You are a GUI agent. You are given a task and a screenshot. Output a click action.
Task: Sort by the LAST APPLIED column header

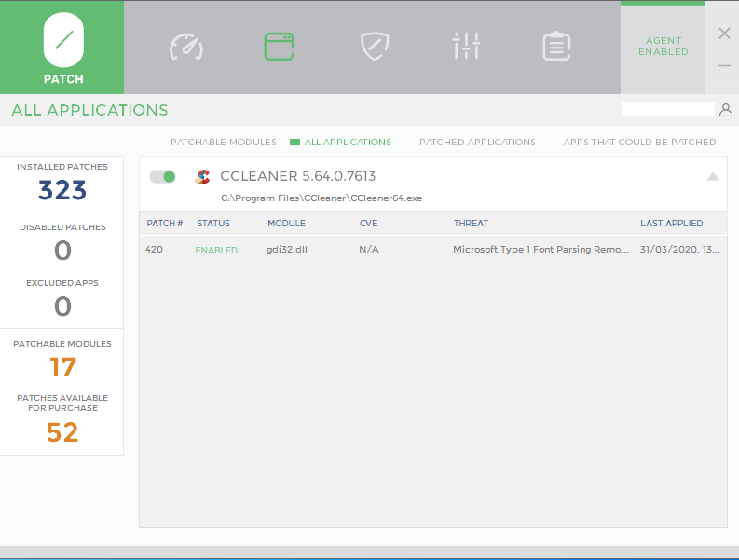(x=671, y=224)
